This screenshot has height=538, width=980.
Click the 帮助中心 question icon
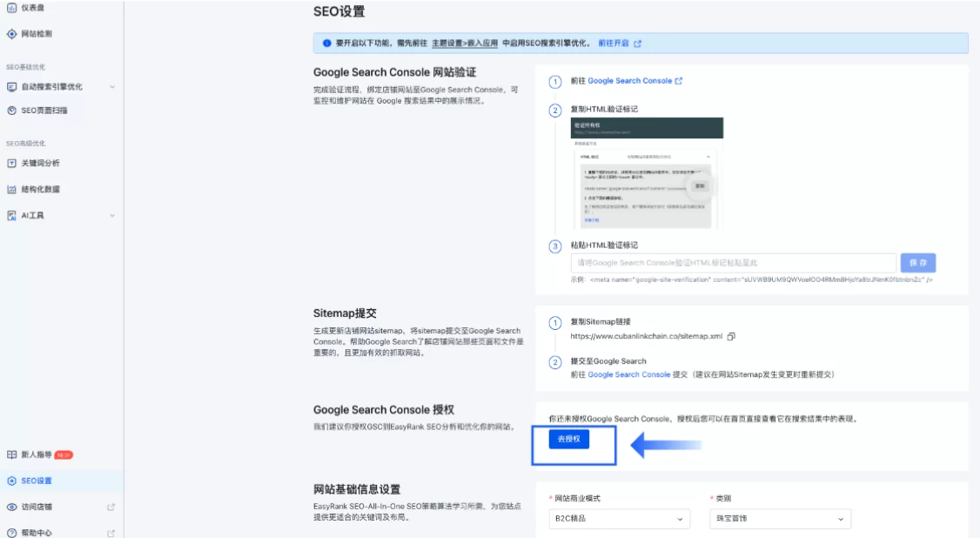pyautogui.click(x=11, y=533)
